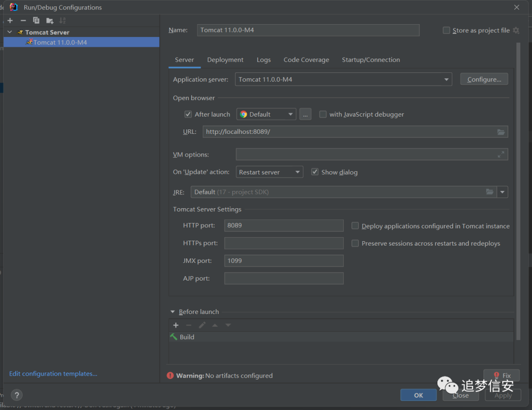Create new folder for configurations
This screenshot has width=532, height=410.
click(50, 21)
